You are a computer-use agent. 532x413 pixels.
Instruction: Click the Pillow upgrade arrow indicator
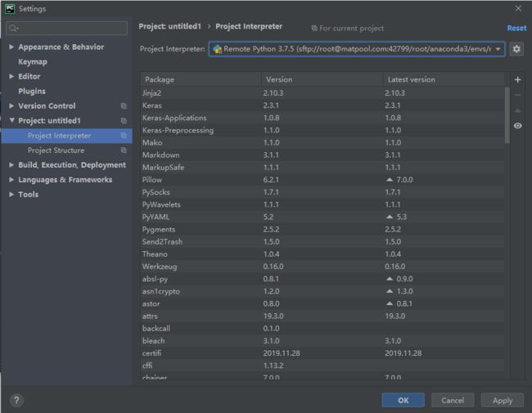tap(390, 180)
